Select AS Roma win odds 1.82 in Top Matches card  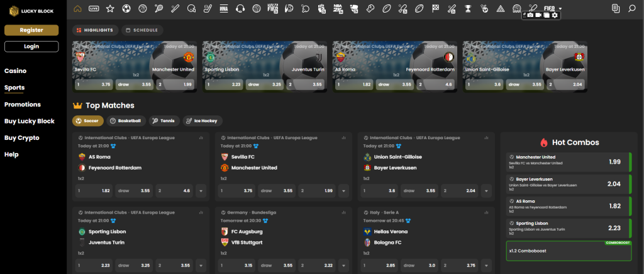point(94,191)
